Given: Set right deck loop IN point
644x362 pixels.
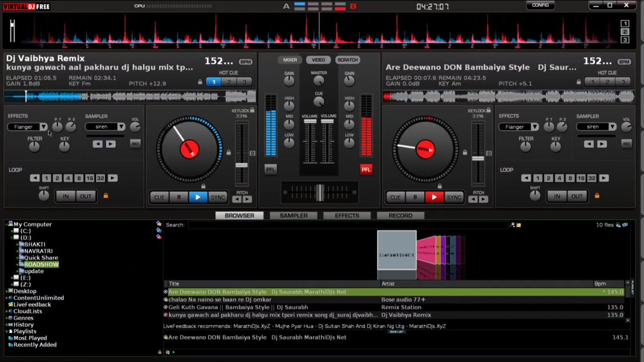Looking at the screenshot, I should (557, 197).
